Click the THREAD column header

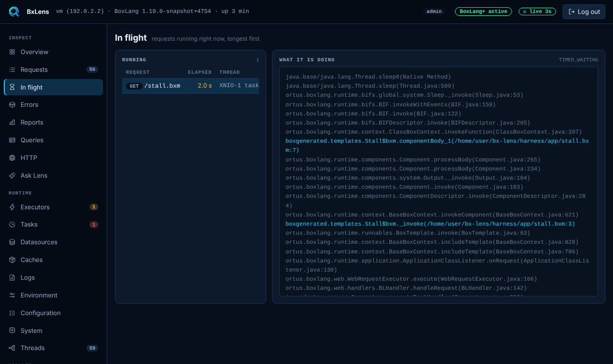(x=229, y=72)
